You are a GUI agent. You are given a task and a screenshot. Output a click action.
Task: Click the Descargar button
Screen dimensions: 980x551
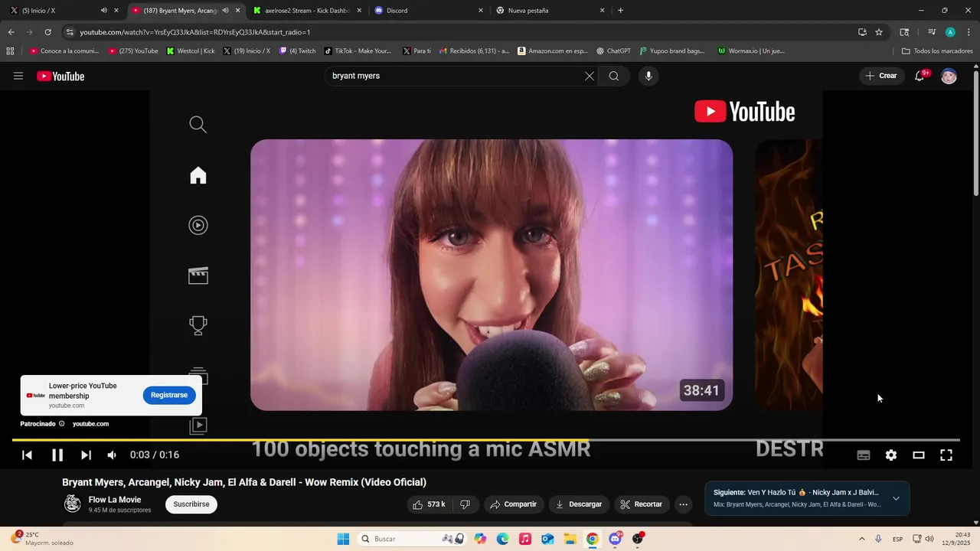[x=579, y=504]
